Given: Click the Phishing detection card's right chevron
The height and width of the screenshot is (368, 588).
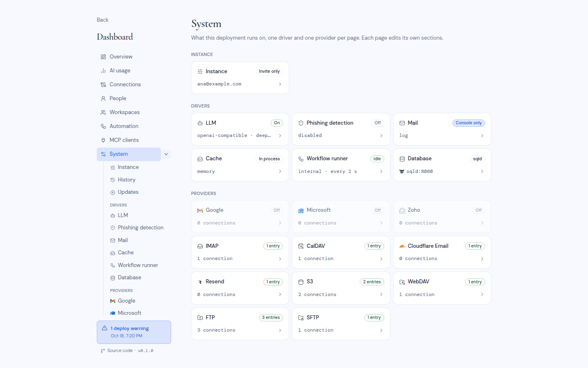Looking at the screenshot, I should (x=381, y=136).
